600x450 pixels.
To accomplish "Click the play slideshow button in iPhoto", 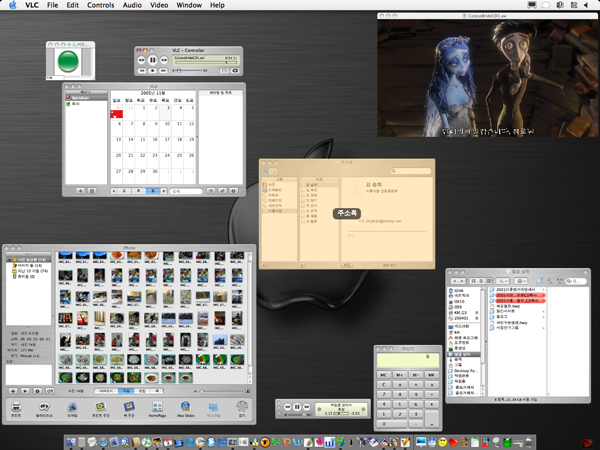I will [x=25, y=391].
